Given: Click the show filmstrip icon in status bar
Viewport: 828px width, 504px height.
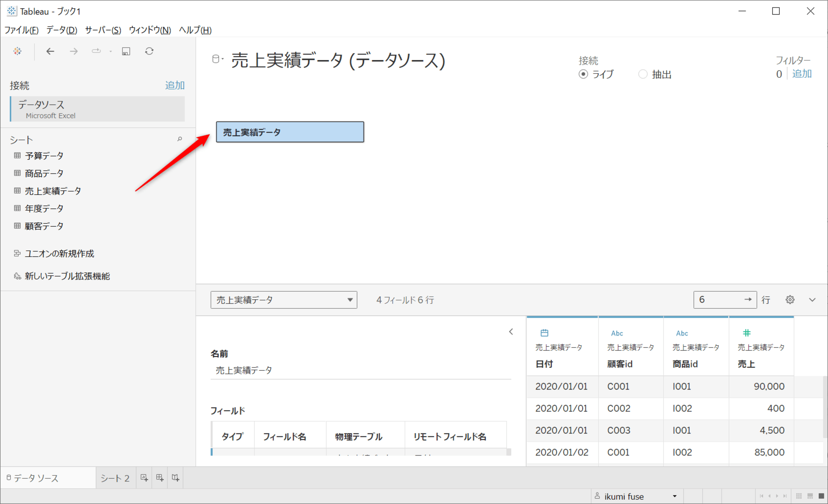Looking at the screenshot, I should (810, 496).
